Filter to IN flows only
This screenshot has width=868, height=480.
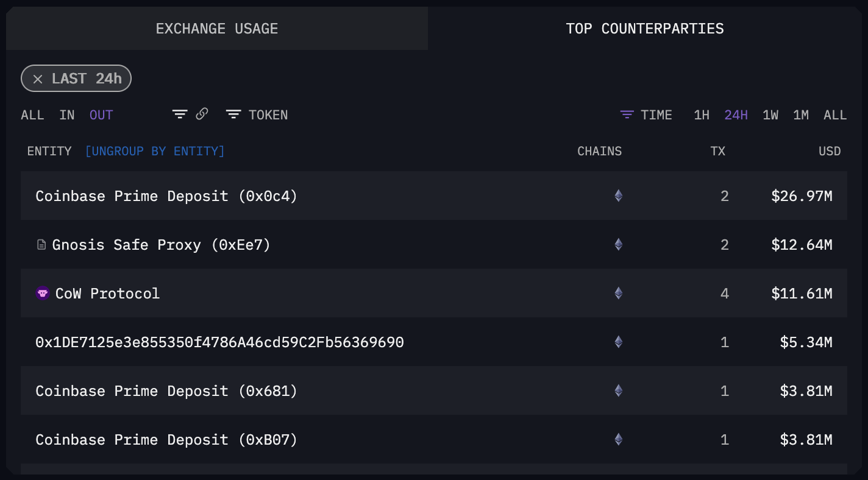67,115
